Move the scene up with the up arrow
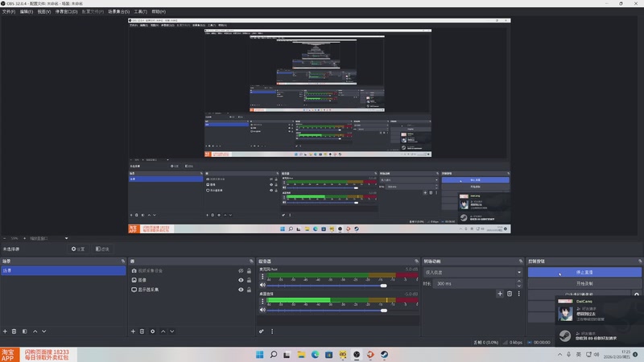The image size is (644, 362). pyautogui.click(x=35, y=331)
